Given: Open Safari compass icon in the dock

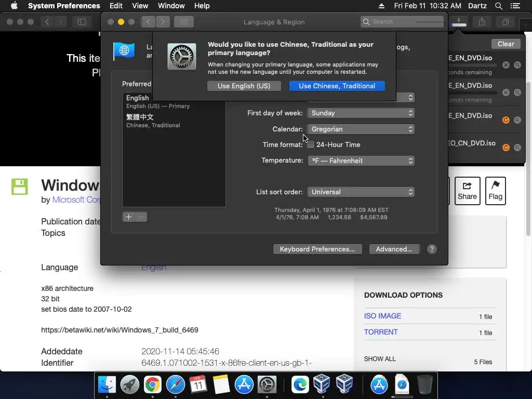Looking at the screenshot, I should click(x=176, y=385).
